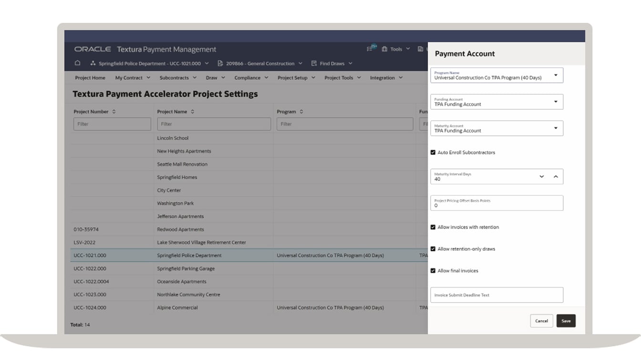
Task: Save the Payment Account settings
Action: [x=566, y=321]
